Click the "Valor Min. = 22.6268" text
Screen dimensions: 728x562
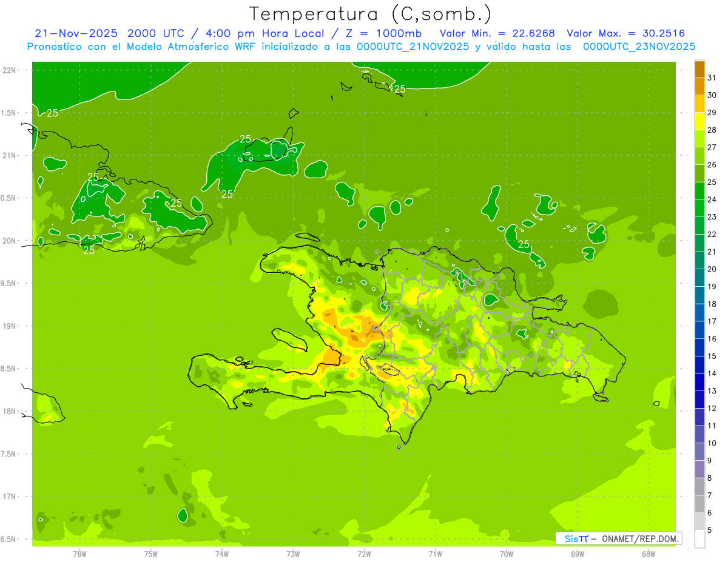(x=497, y=33)
